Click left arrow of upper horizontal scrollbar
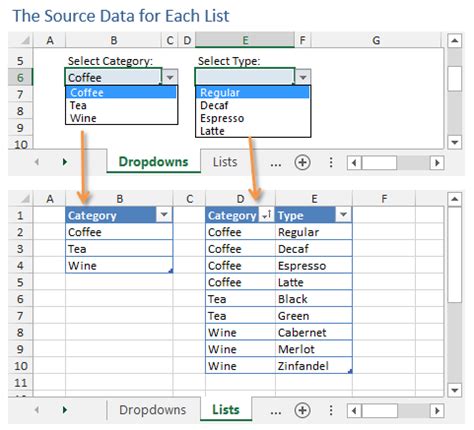Viewport: 474px width, 430px height. pos(355,163)
